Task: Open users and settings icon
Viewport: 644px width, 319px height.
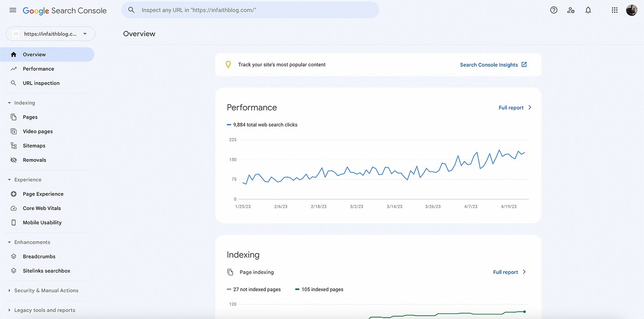Action: pos(571,10)
